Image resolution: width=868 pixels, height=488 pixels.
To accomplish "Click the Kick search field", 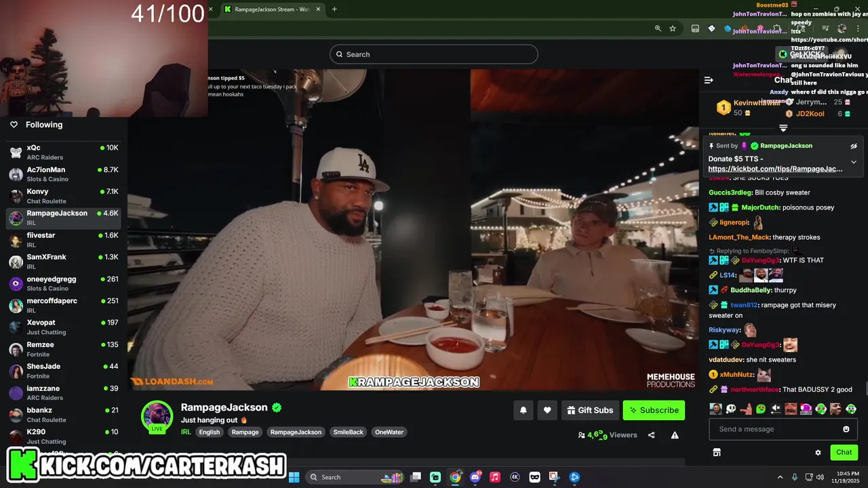I will (434, 54).
